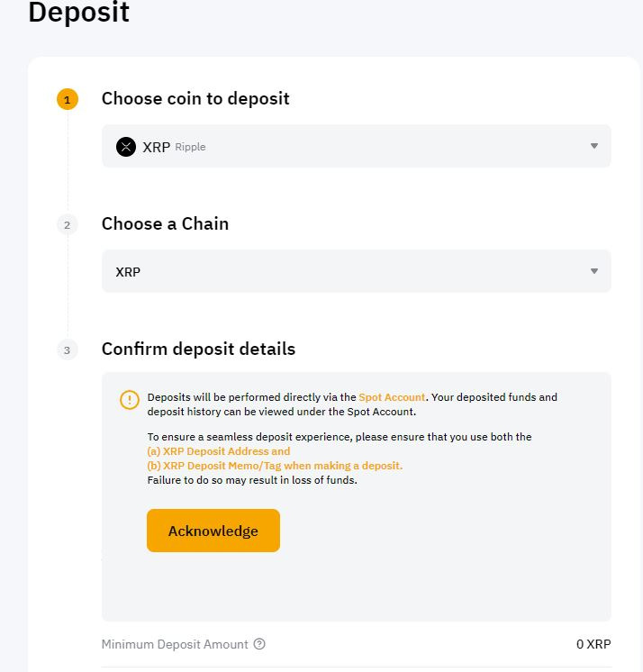Open the XRP Ripple coin selector
Image resolution: width=643 pixels, height=672 pixels.
(x=357, y=146)
